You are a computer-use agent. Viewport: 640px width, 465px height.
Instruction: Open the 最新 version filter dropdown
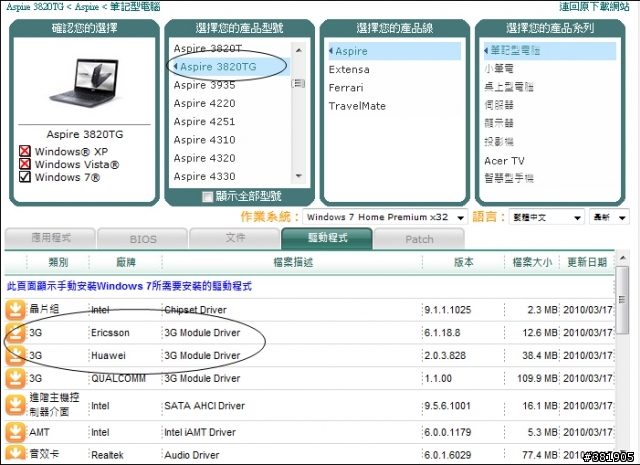tap(609, 217)
